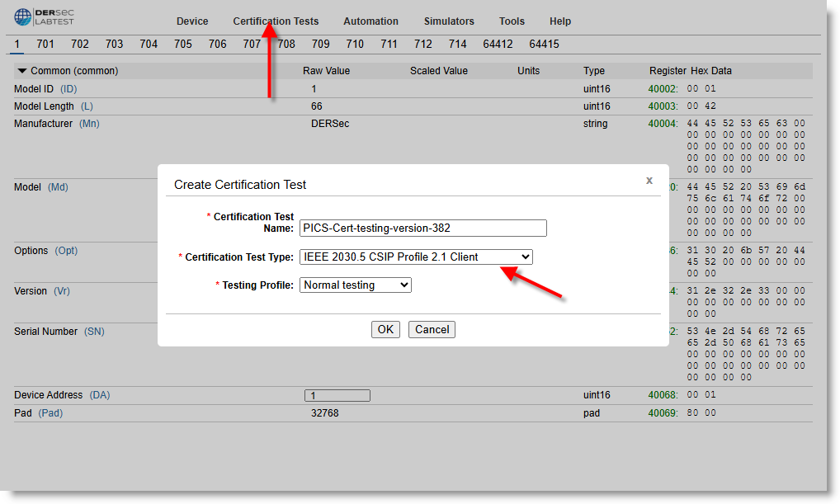
Task: Open the Certification Test Type dropdown
Action: pos(416,257)
